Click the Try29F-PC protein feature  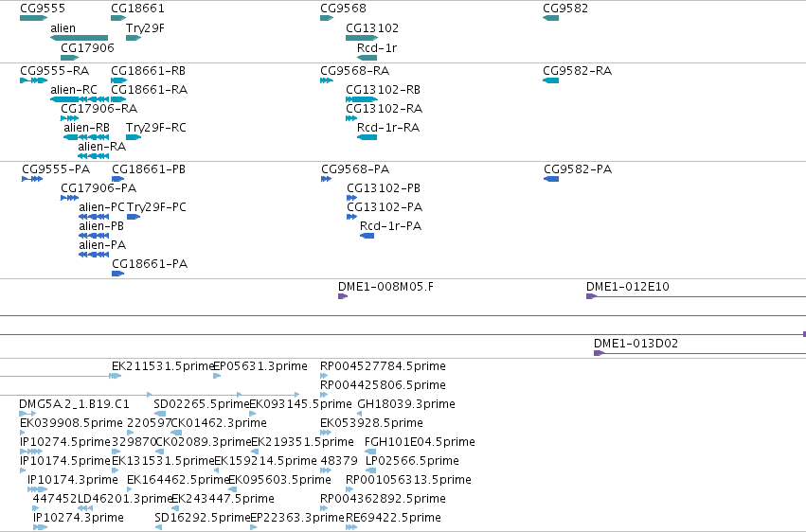point(134,217)
